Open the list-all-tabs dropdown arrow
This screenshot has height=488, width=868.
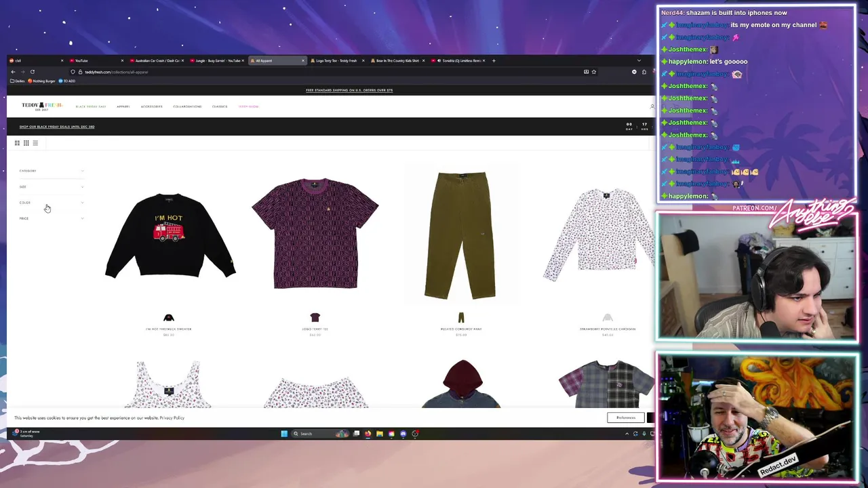click(638, 61)
